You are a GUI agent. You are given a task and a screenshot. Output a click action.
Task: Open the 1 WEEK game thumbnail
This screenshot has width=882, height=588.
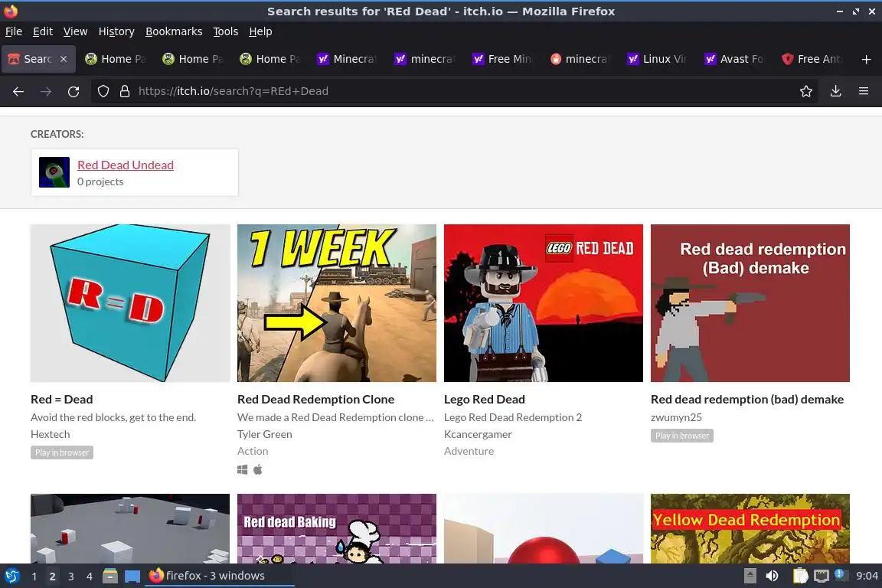336,303
